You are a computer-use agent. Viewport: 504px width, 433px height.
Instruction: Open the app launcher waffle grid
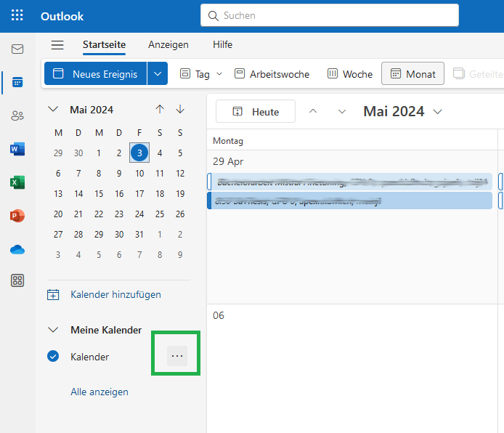pos(17,16)
